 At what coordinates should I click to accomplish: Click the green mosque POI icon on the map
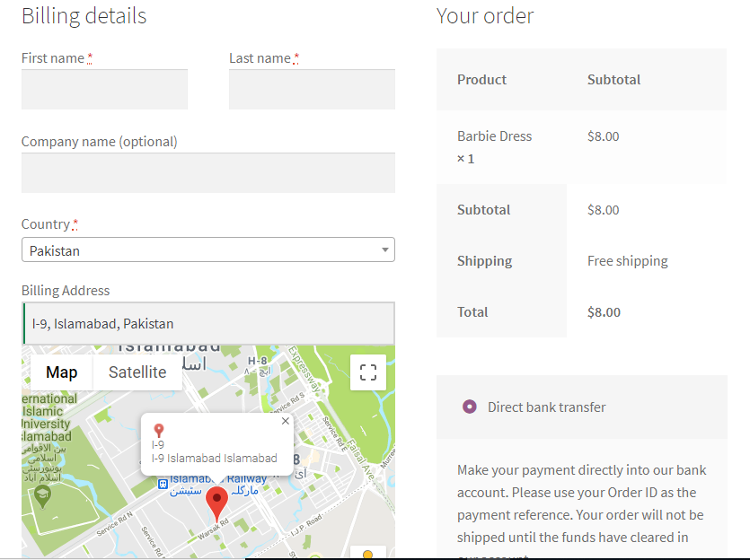[41, 494]
